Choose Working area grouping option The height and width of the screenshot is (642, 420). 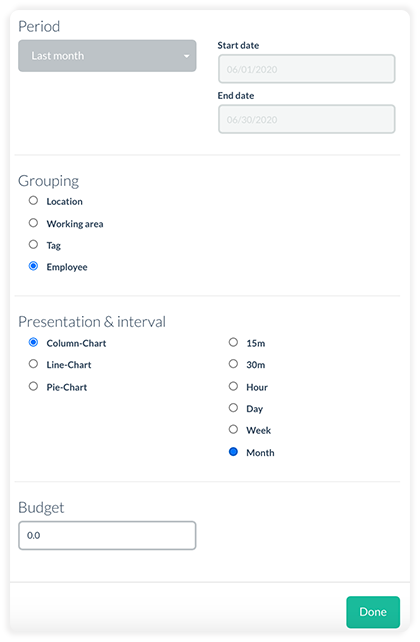(x=33, y=222)
